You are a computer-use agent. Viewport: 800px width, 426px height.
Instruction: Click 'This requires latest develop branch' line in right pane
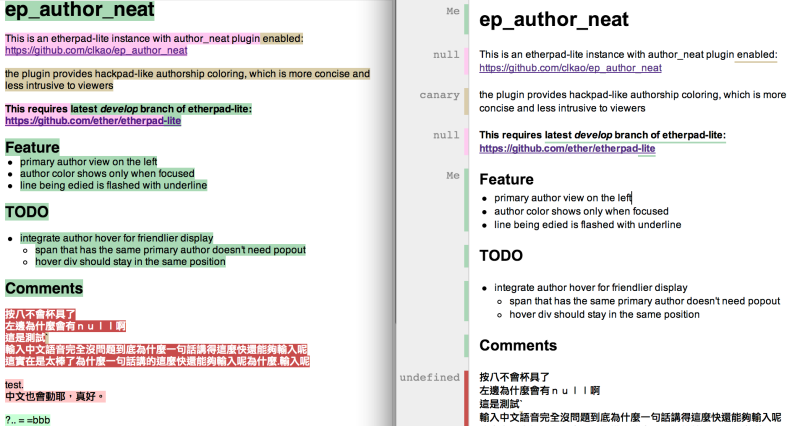tap(602, 135)
